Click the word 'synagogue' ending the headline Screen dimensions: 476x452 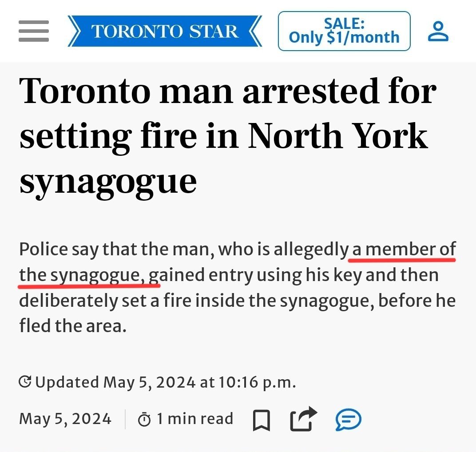pyautogui.click(x=108, y=182)
